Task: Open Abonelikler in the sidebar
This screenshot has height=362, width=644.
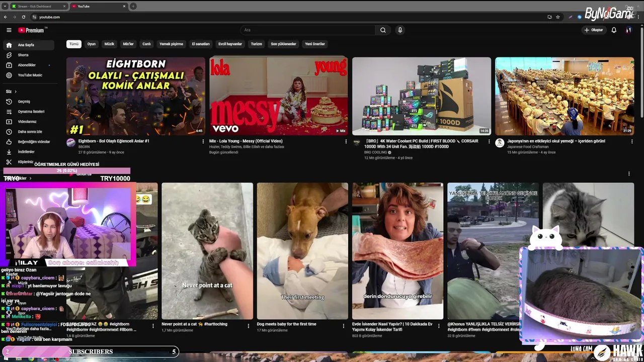Action: (28, 65)
